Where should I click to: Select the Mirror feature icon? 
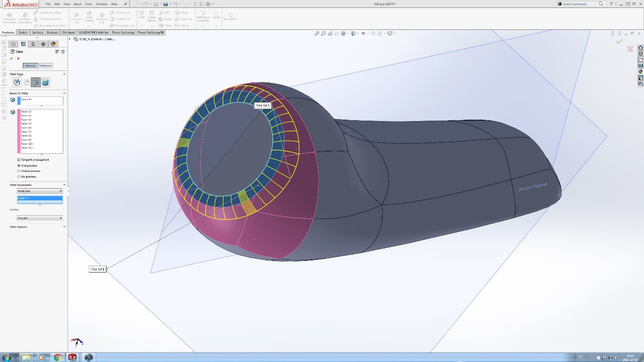click(x=177, y=26)
